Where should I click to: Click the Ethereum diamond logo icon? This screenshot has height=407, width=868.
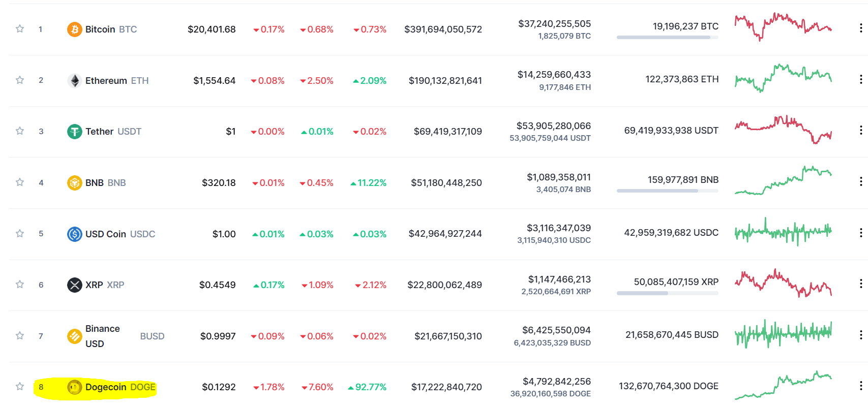pos(75,81)
